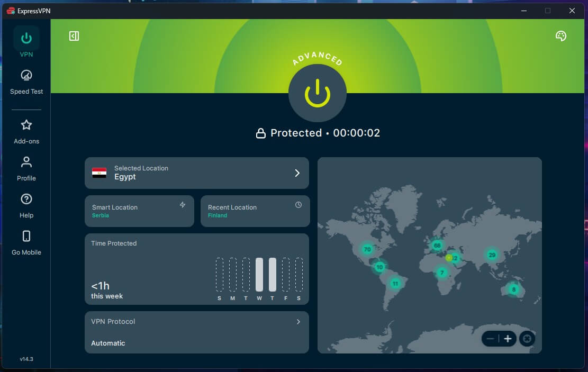Click the Egypt flag icon

(99, 173)
